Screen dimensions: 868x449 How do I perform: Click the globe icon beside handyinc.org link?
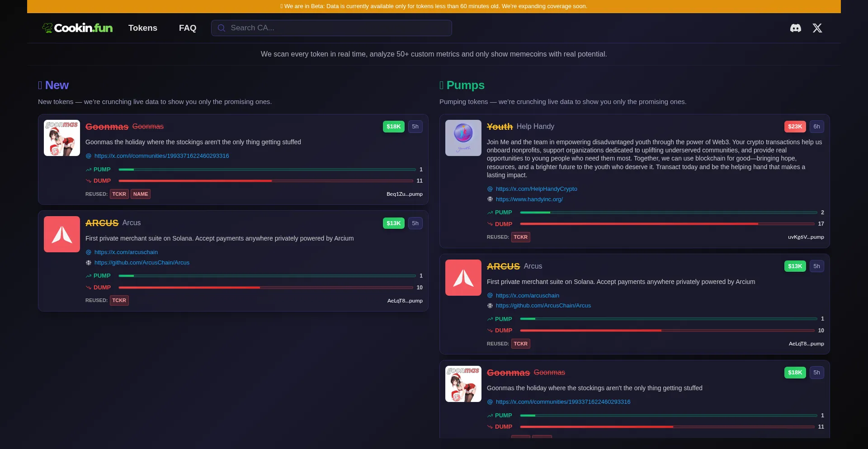(490, 199)
